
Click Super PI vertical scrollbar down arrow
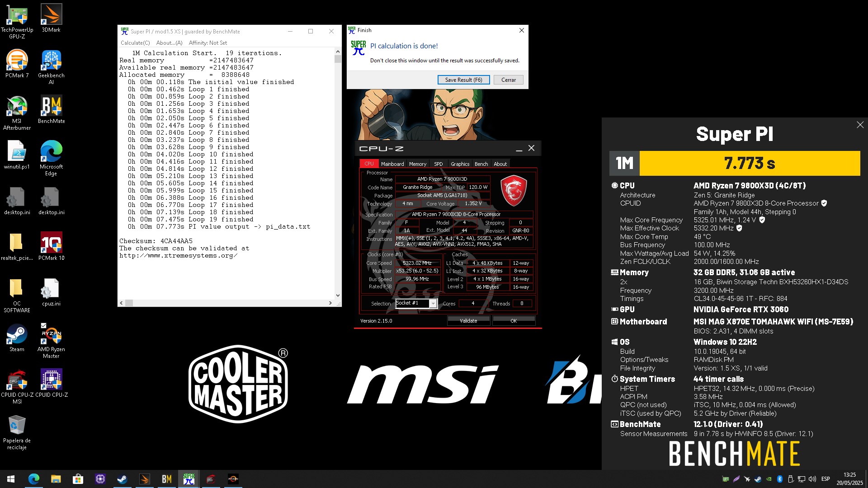coord(338,296)
